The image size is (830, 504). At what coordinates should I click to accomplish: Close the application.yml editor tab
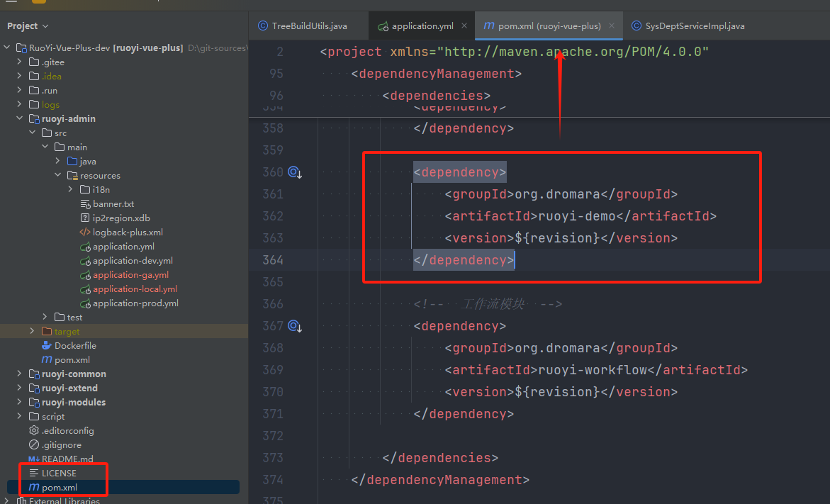464,26
